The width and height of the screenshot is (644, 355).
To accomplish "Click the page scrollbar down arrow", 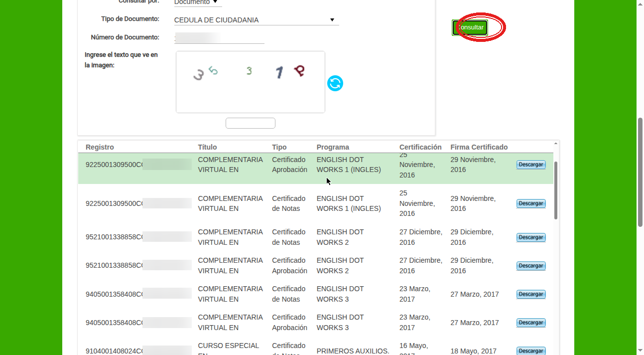I will [x=641, y=351].
